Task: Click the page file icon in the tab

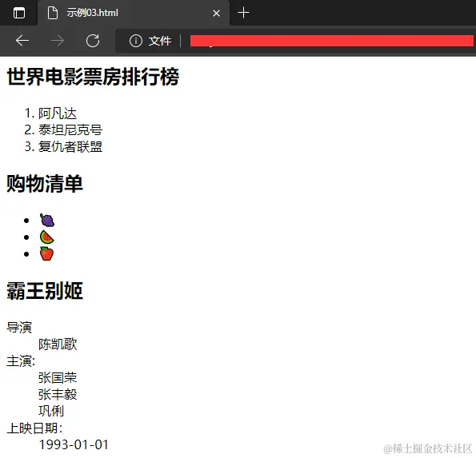Action: click(x=53, y=13)
